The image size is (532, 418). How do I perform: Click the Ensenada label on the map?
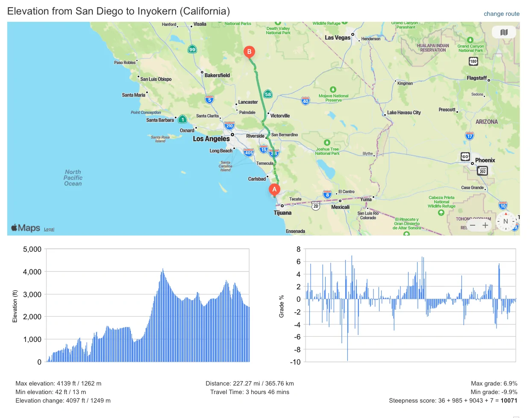point(295,231)
